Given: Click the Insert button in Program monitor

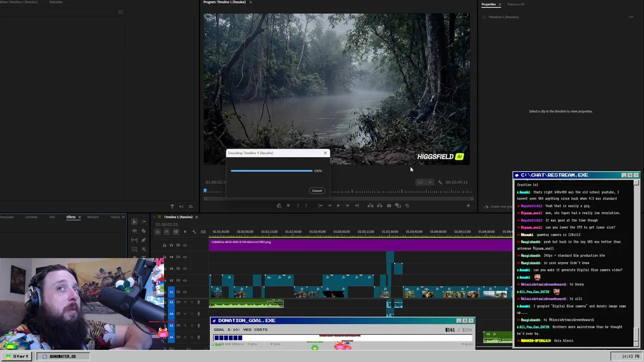Looking at the screenshot, I should click(x=370, y=206).
